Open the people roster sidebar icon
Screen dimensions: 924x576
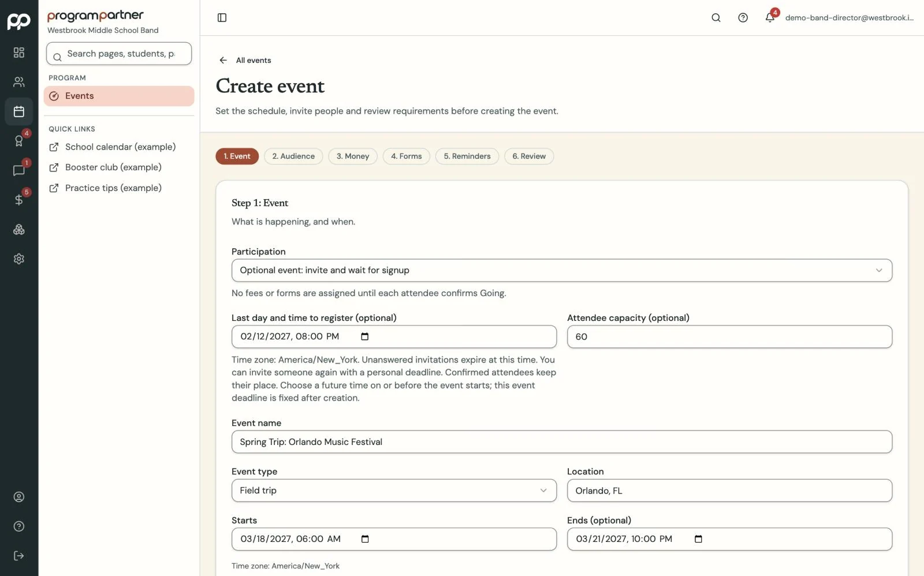[x=19, y=82]
